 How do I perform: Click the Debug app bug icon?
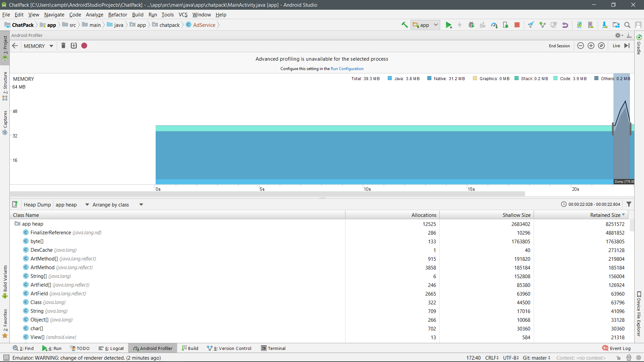tap(471, 25)
